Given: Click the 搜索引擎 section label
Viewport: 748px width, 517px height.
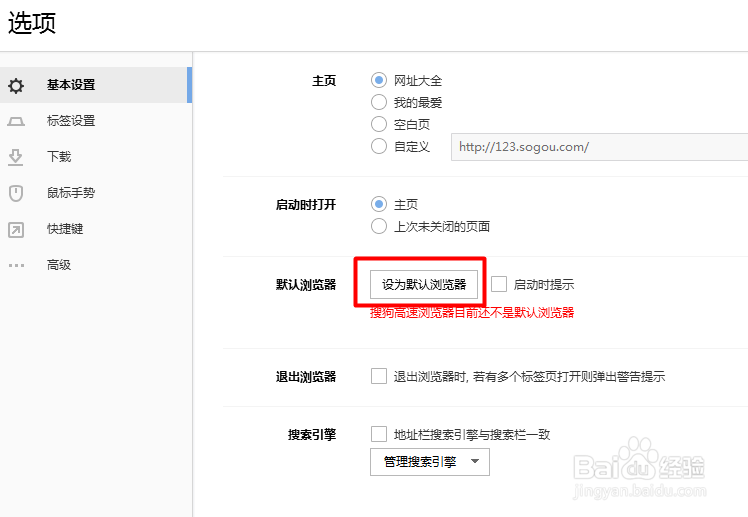Looking at the screenshot, I should [x=312, y=434].
